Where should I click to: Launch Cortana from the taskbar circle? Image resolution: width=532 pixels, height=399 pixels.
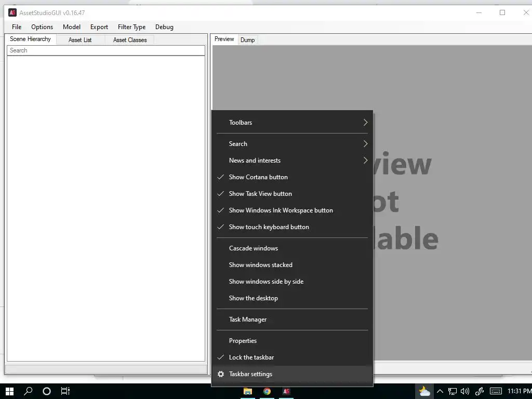point(47,391)
